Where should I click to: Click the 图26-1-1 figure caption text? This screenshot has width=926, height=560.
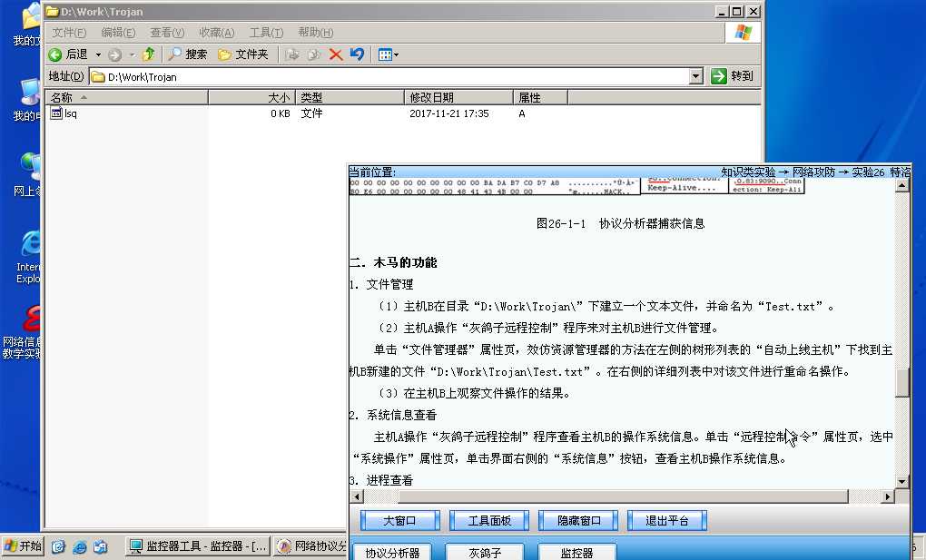pos(620,223)
